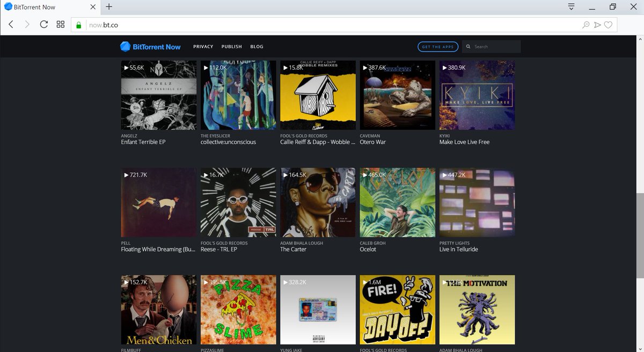Play collective:unconscious via 112.0K play icon
Viewport: 644px width, 352px height.
pos(206,68)
